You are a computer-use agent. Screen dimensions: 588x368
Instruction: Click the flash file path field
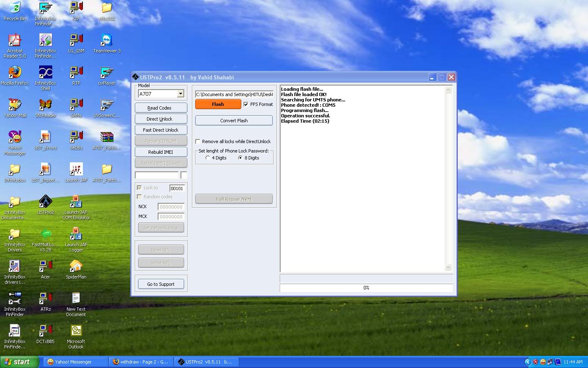point(234,94)
